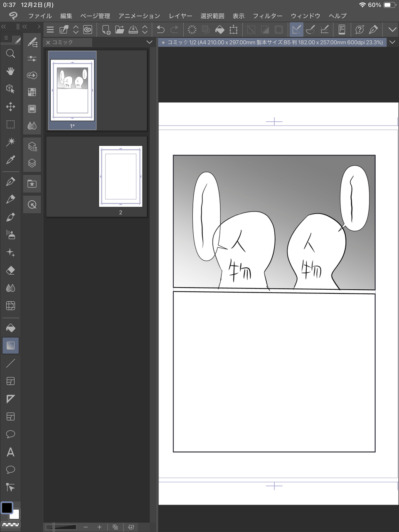Expand quick share up-down arrows
399x532 pixels.
click(x=76, y=30)
